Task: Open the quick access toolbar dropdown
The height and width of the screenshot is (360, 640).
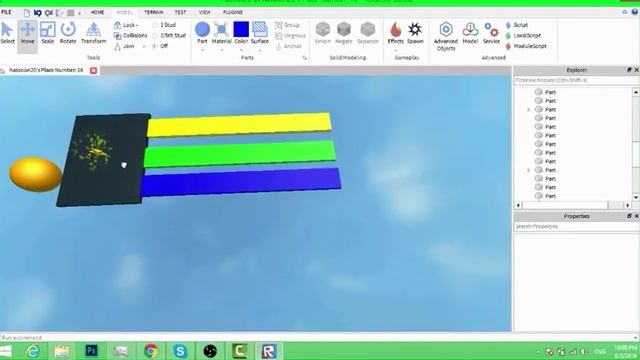Action: [x=79, y=13]
